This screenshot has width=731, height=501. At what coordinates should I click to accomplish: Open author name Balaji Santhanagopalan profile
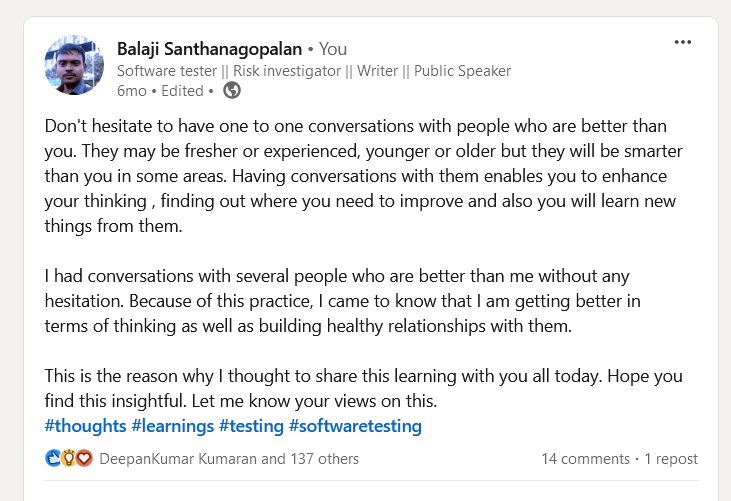[x=209, y=48]
